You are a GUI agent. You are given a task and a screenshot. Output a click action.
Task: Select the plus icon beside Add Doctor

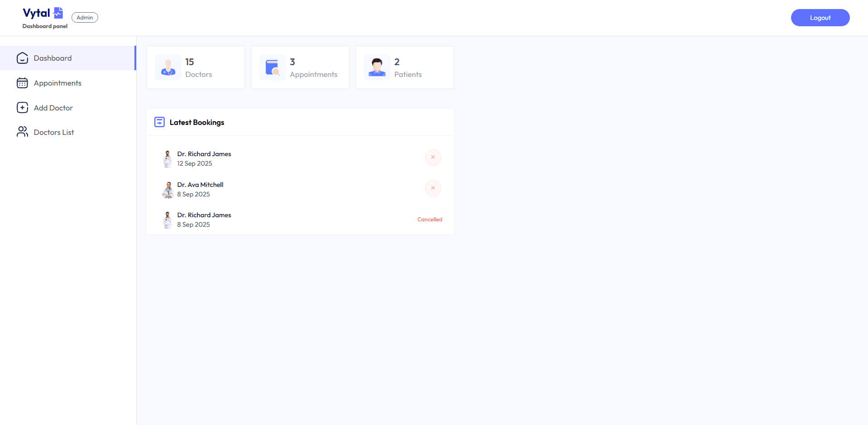(23, 107)
